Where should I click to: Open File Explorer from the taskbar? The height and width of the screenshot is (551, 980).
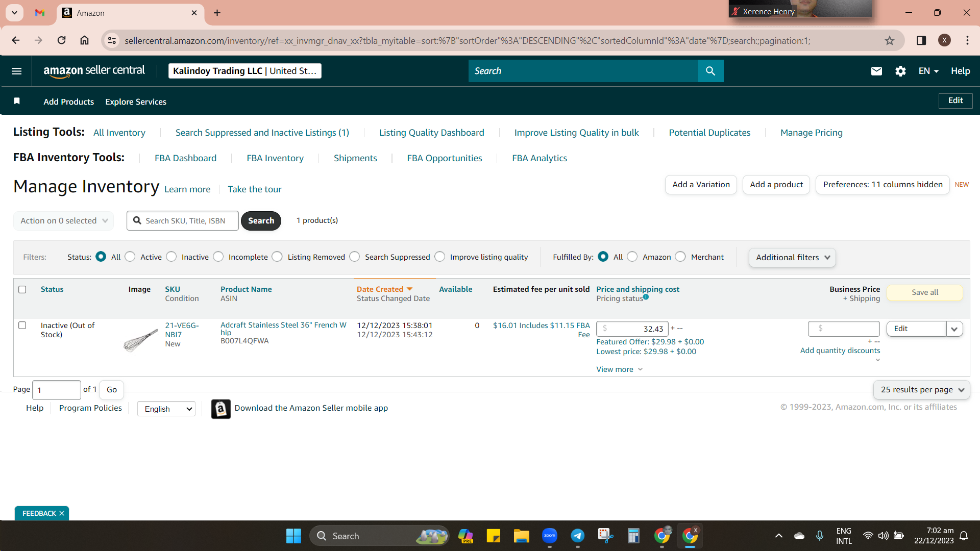pos(521,536)
